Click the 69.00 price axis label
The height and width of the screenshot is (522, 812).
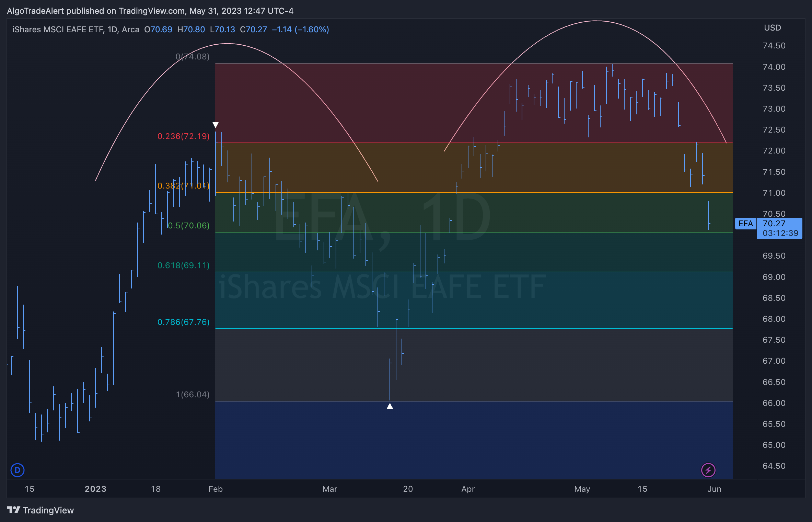coord(774,277)
